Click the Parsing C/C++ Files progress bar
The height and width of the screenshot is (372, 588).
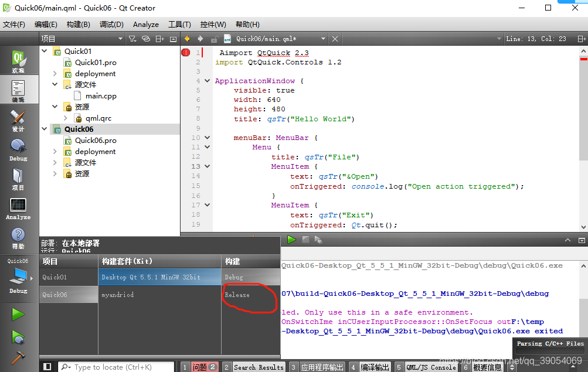point(550,351)
